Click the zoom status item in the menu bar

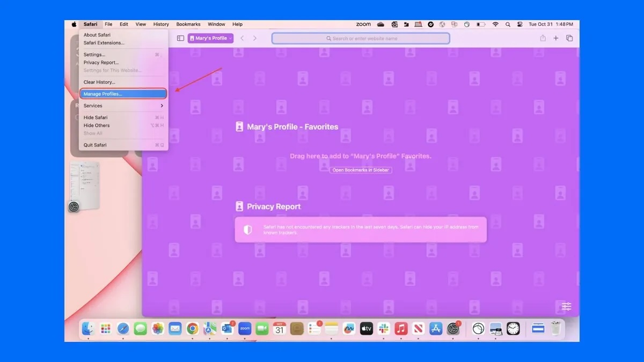[363, 24]
